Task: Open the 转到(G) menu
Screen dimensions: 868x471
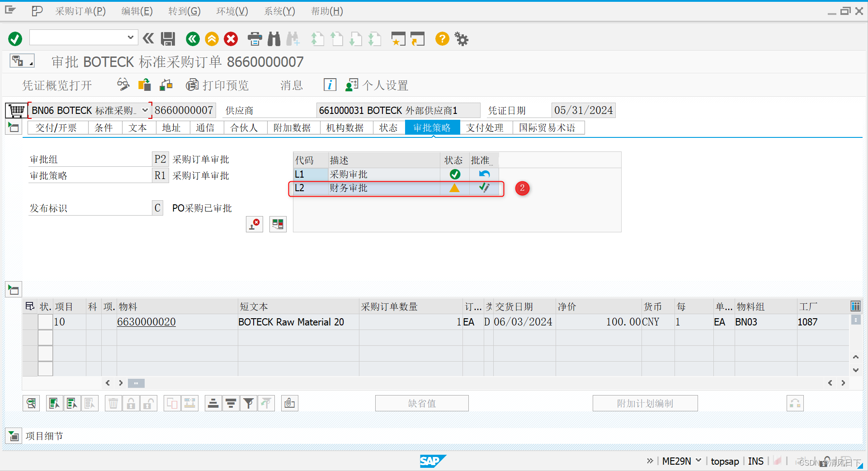Action: pos(184,11)
